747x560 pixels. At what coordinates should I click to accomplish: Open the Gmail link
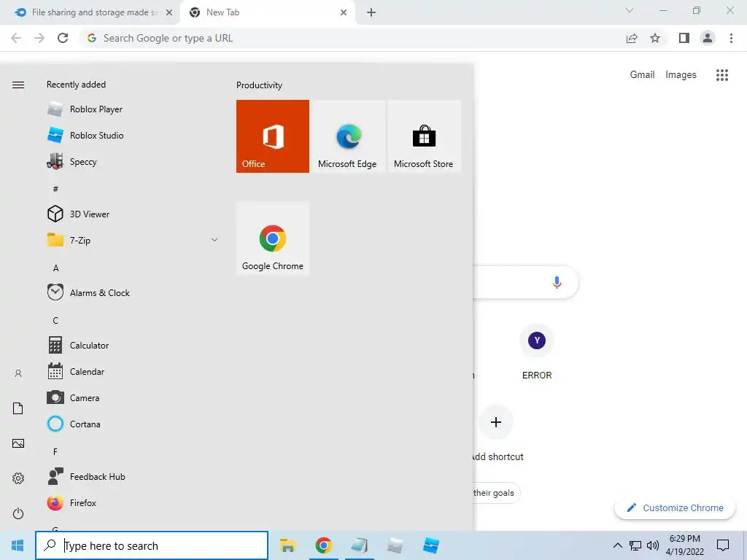point(642,75)
